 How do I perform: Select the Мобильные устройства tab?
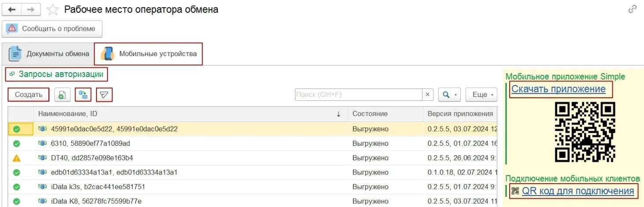[x=148, y=54]
